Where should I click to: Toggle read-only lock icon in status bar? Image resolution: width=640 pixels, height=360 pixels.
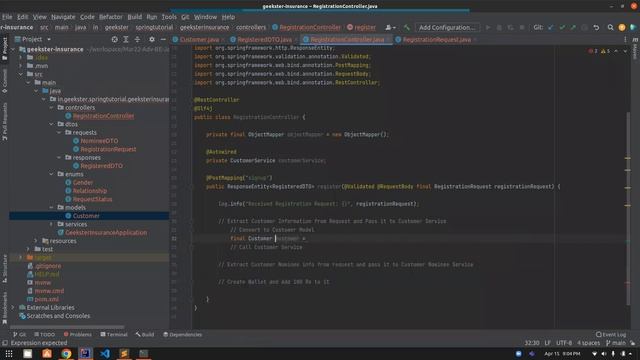click(633, 343)
